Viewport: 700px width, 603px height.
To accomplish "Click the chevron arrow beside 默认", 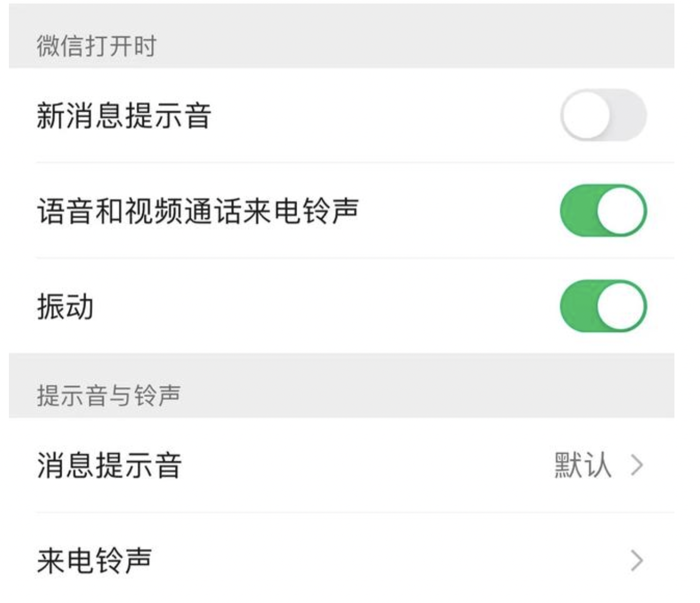I will pos(637,465).
